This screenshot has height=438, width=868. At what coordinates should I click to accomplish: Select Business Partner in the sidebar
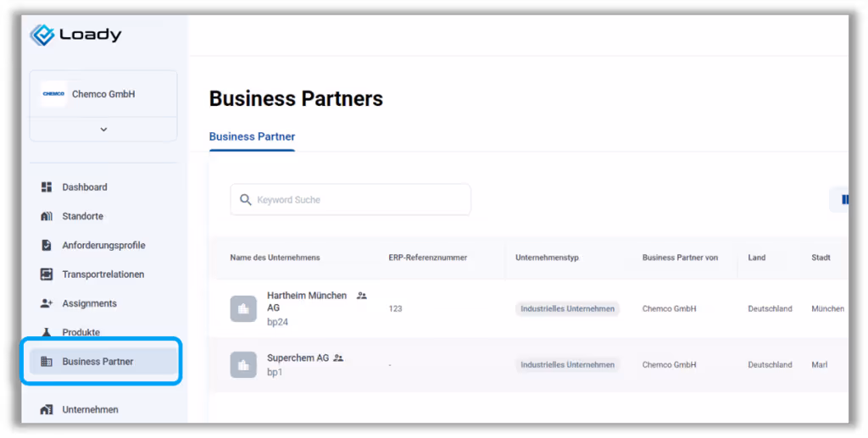click(x=103, y=362)
